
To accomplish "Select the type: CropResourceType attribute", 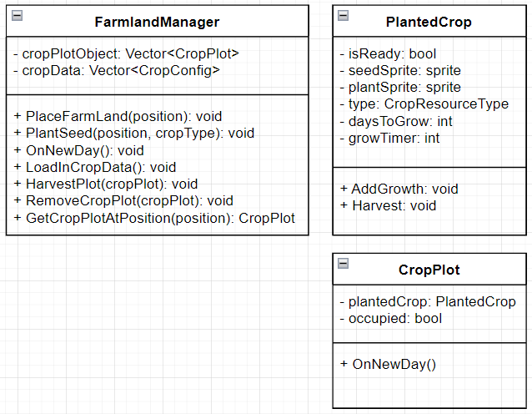I will pyautogui.click(x=424, y=104).
